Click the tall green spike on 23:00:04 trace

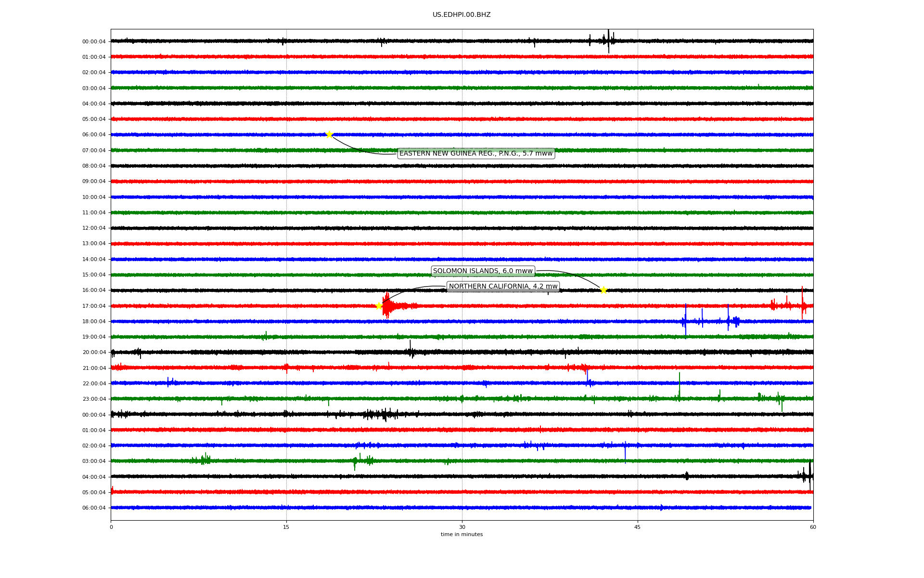[x=679, y=389]
